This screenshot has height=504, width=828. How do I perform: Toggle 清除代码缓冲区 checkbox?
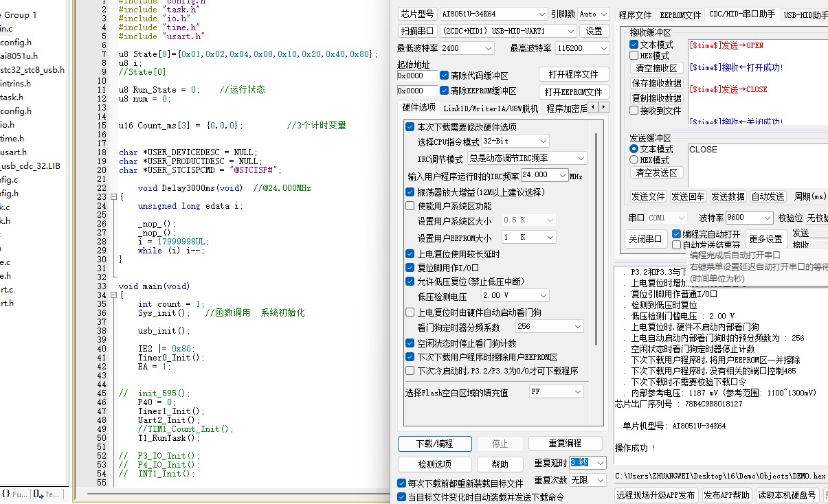tap(445, 76)
